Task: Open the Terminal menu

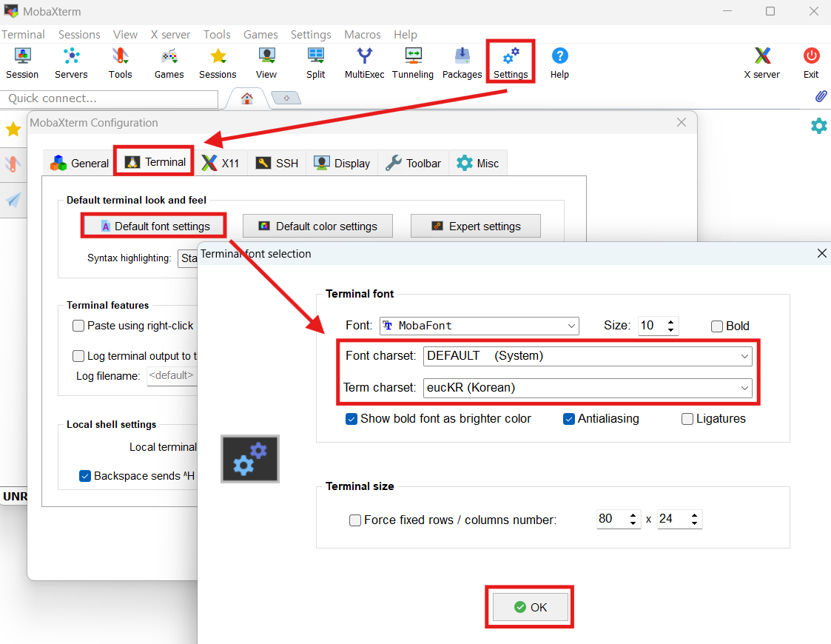Action: [x=23, y=35]
